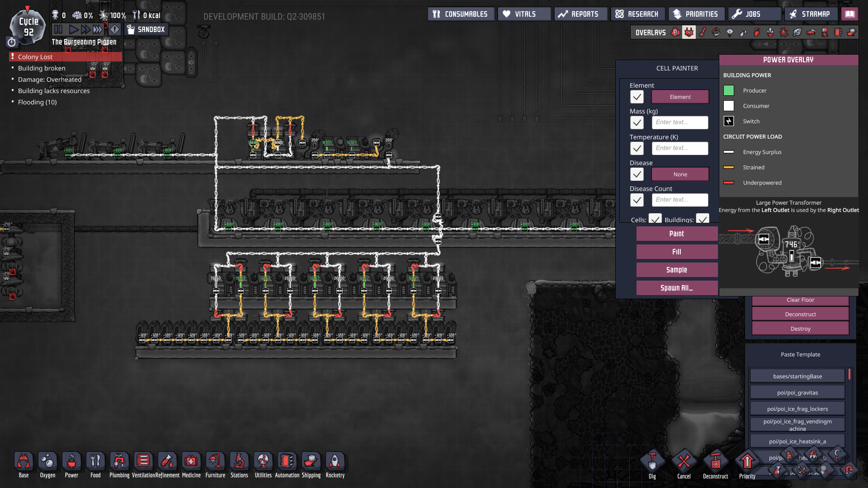Image resolution: width=868 pixels, height=488 pixels.
Task: Click the red alert diamond button
Action: 115,30
